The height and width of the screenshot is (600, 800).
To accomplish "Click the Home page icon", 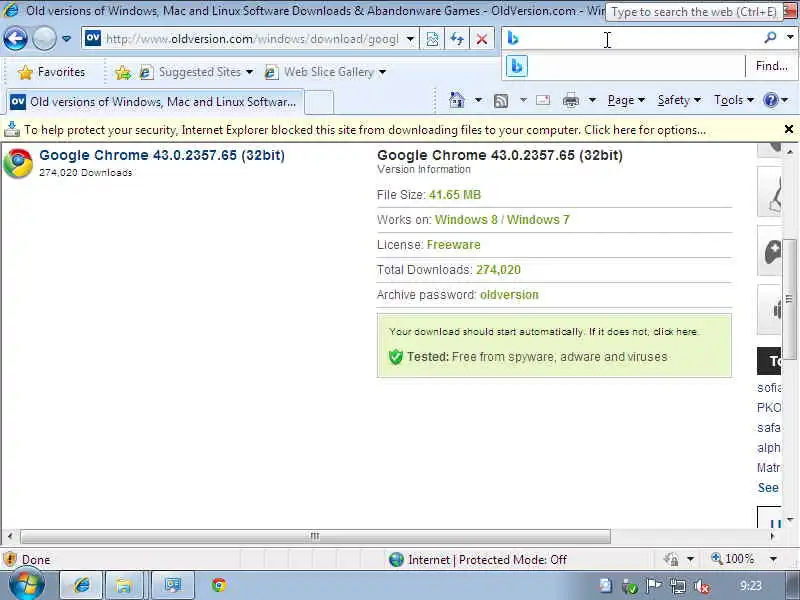I will pyautogui.click(x=457, y=100).
